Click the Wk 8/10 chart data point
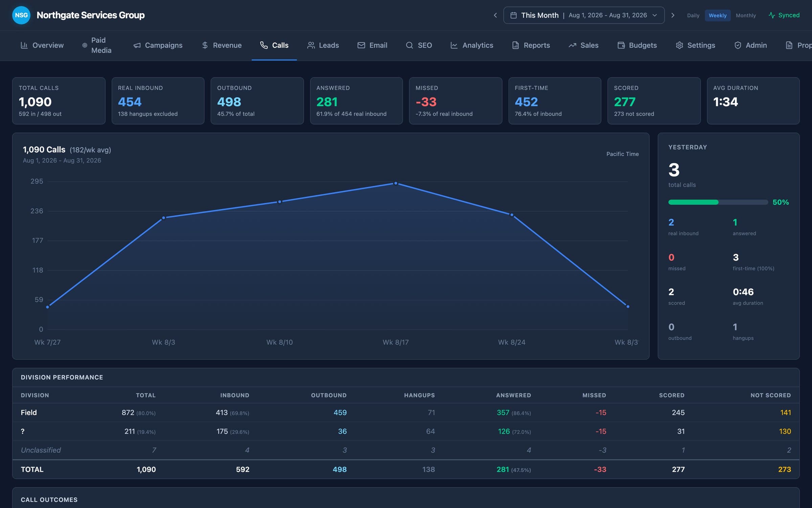 click(x=279, y=202)
